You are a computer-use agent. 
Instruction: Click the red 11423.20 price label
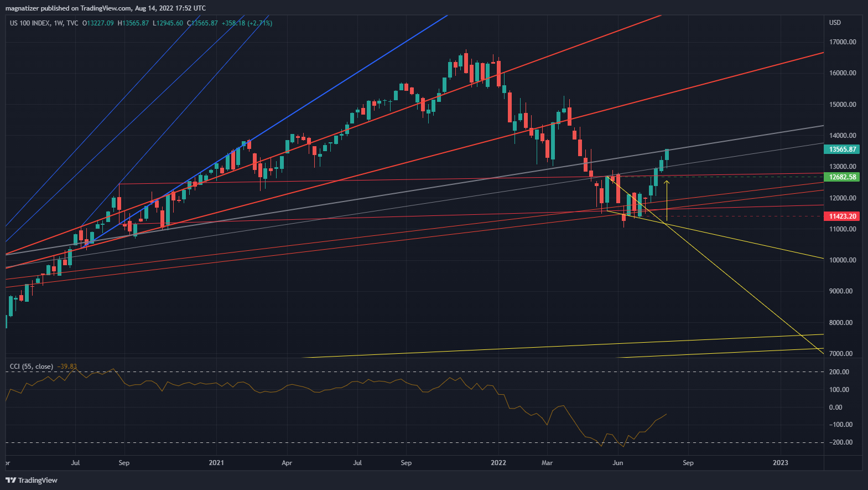[x=842, y=216]
